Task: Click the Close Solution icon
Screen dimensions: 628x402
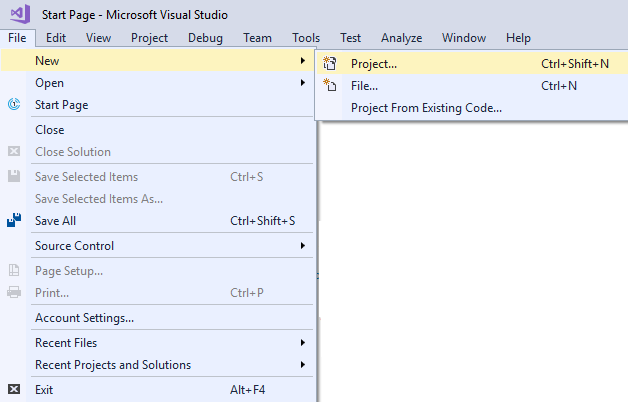Action: [x=14, y=151]
